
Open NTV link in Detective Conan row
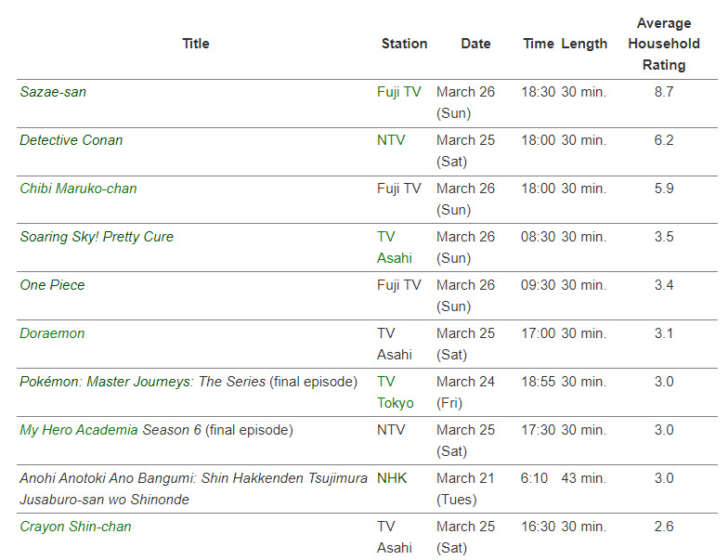tap(391, 140)
